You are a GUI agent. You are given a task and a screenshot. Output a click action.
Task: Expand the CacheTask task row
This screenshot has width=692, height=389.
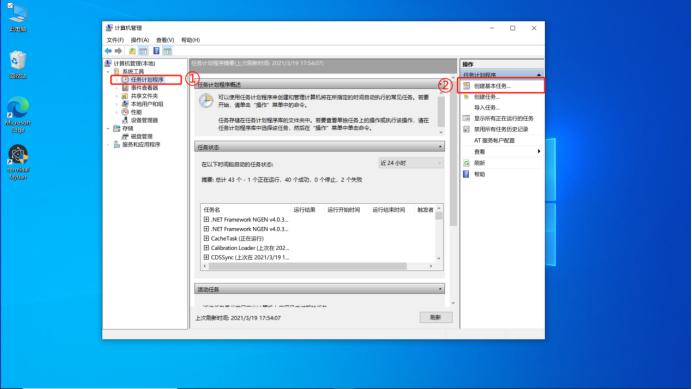click(206, 238)
